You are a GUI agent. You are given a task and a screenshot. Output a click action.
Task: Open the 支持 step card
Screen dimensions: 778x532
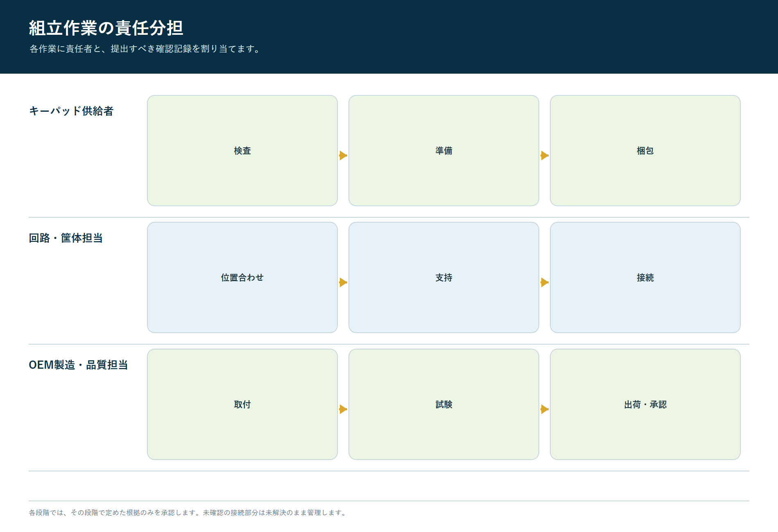coord(444,277)
